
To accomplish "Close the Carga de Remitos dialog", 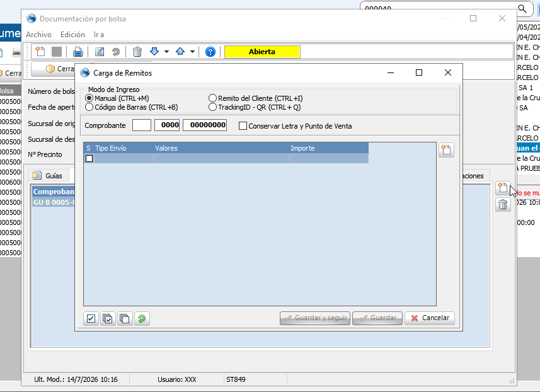I will [x=448, y=72].
